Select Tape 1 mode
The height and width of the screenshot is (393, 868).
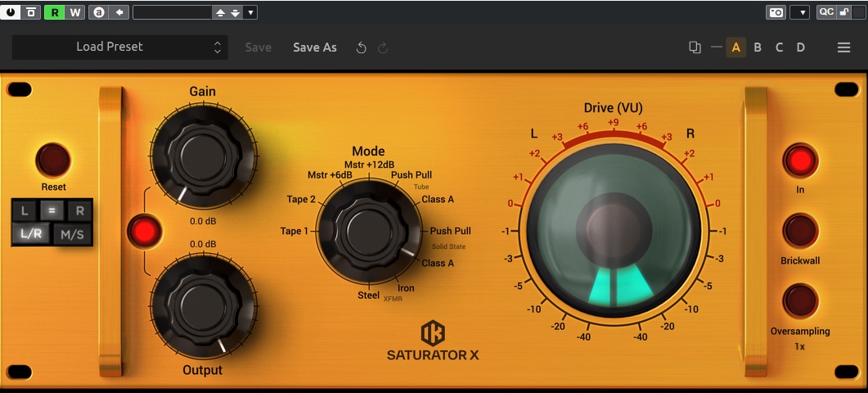point(294,231)
